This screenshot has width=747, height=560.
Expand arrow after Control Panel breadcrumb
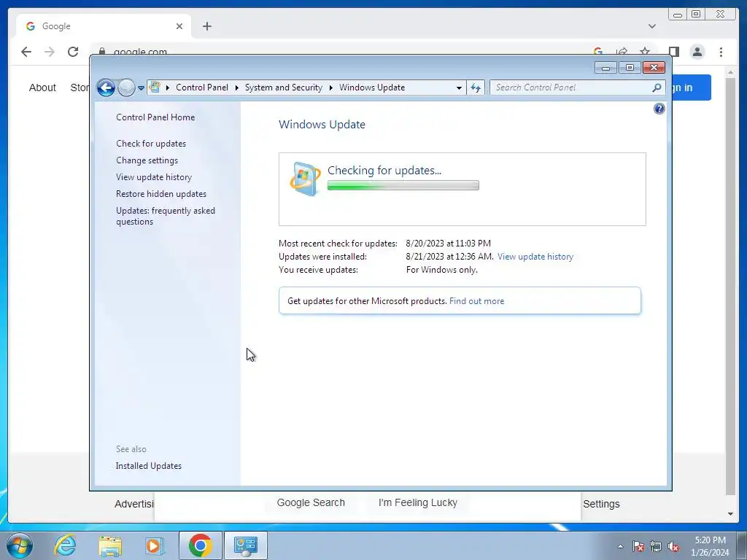click(x=237, y=87)
